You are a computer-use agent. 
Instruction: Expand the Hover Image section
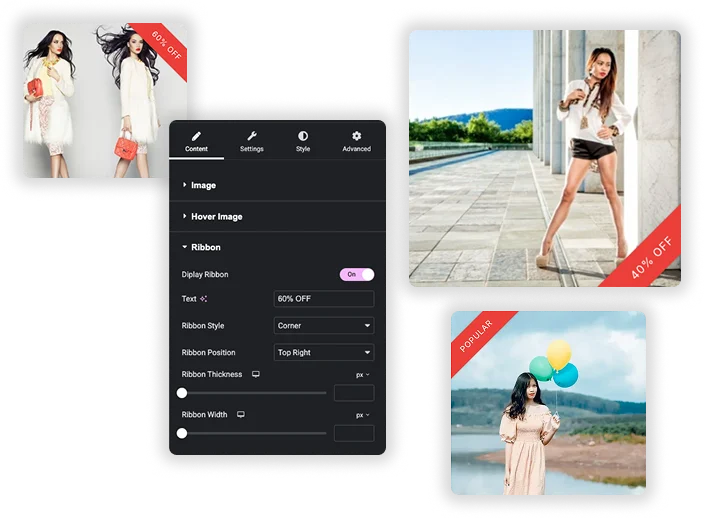pyautogui.click(x=277, y=216)
